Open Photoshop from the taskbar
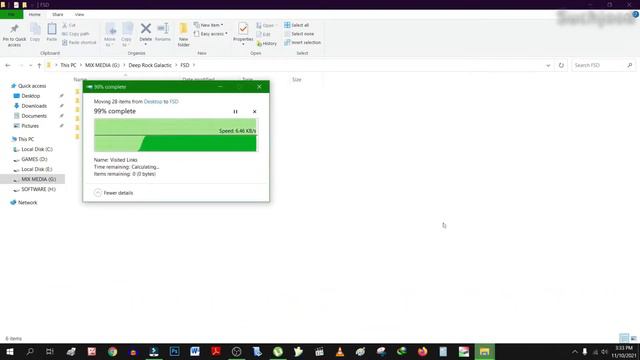This screenshot has width=640, height=360. [x=174, y=351]
